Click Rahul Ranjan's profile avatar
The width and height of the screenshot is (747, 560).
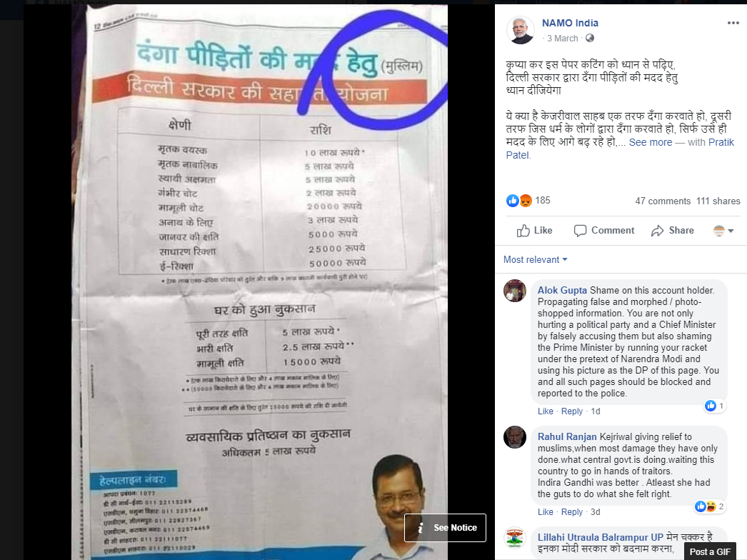[x=514, y=437]
